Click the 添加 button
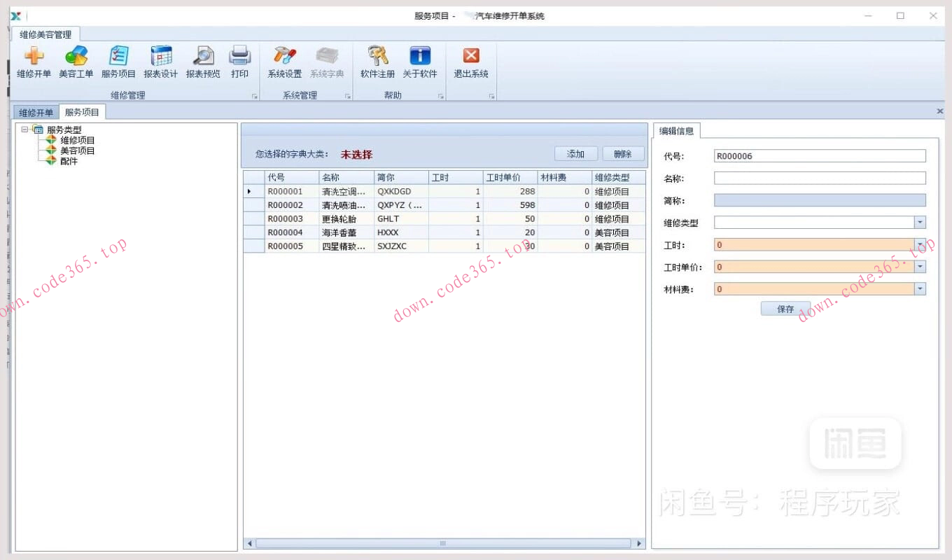 pyautogui.click(x=576, y=154)
